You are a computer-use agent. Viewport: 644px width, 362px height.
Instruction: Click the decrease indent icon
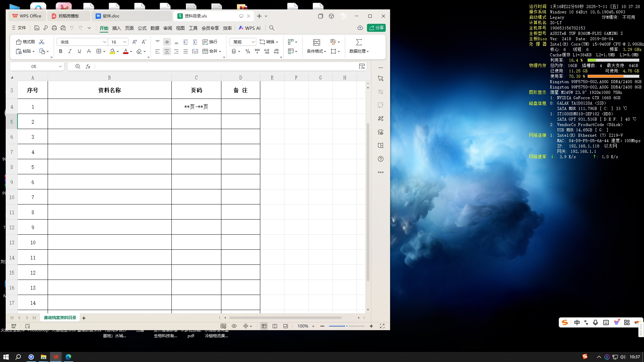click(x=185, y=42)
